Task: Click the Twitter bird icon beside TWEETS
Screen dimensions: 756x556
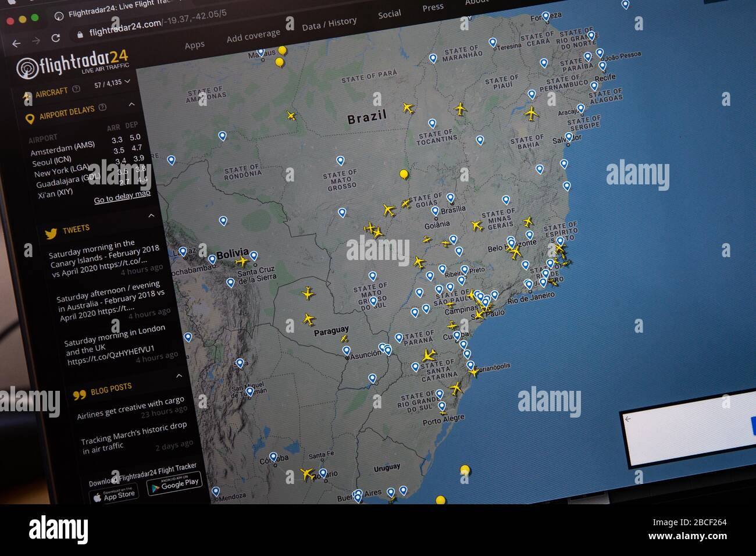Action: pyautogui.click(x=51, y=233)
